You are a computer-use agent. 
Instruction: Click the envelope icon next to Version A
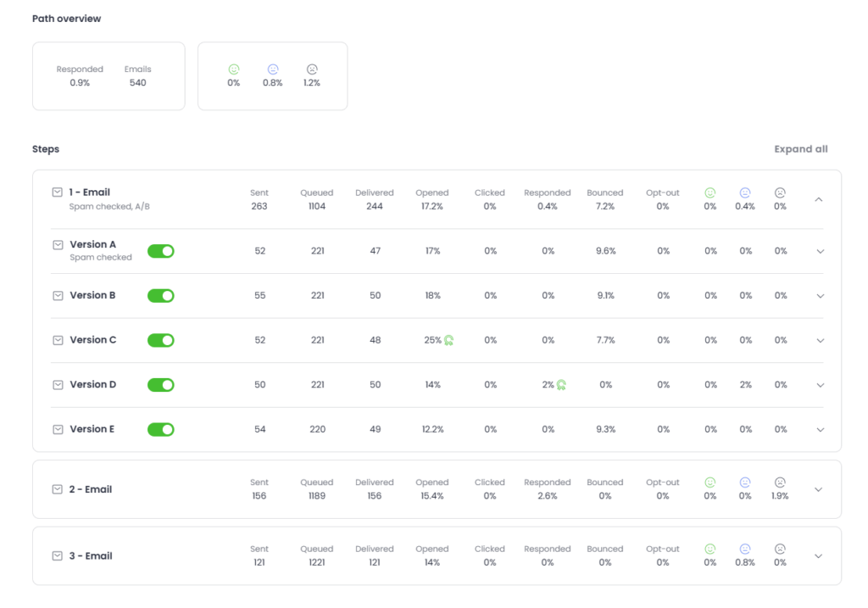pyautogui.click(x=58, y=244)
